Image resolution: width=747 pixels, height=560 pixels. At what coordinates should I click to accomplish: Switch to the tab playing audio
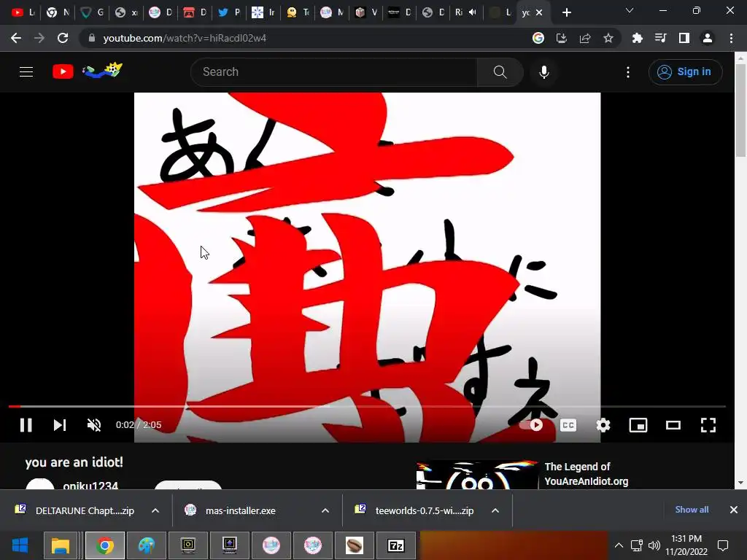tap(465, 13)
